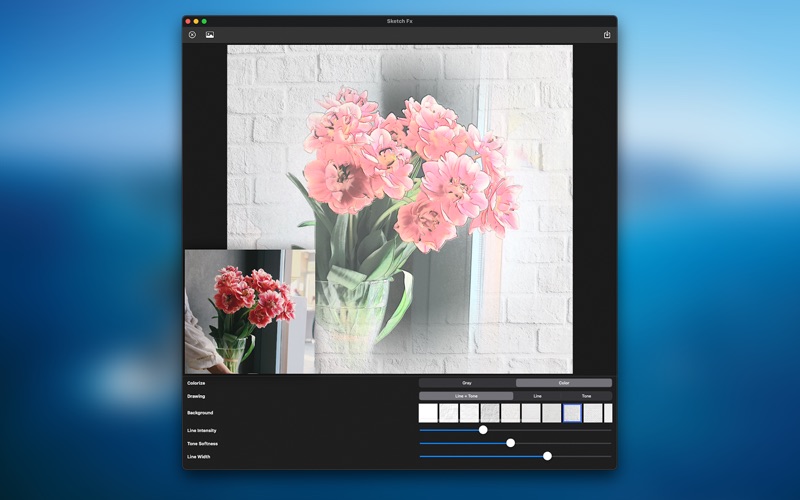The height and width of the screenshot is (500, 800).
Task: Click the highlighted blue-bordered background swatch
Action: point(572,413)
